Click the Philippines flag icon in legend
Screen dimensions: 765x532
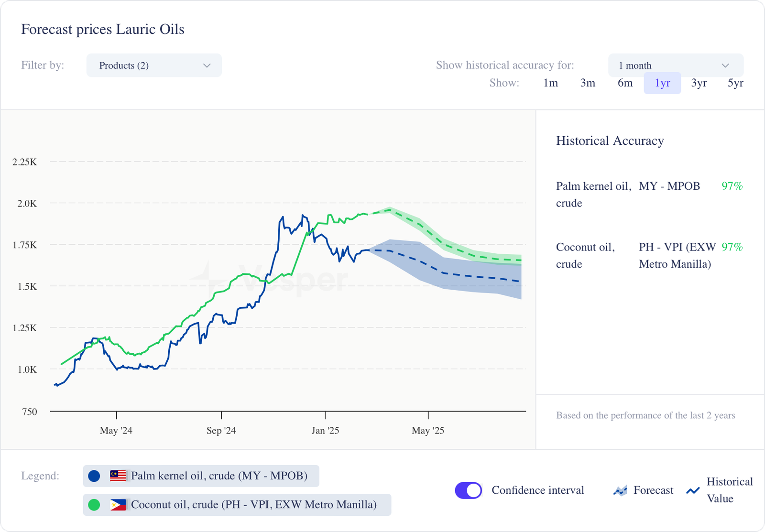[x=118, y=505]
